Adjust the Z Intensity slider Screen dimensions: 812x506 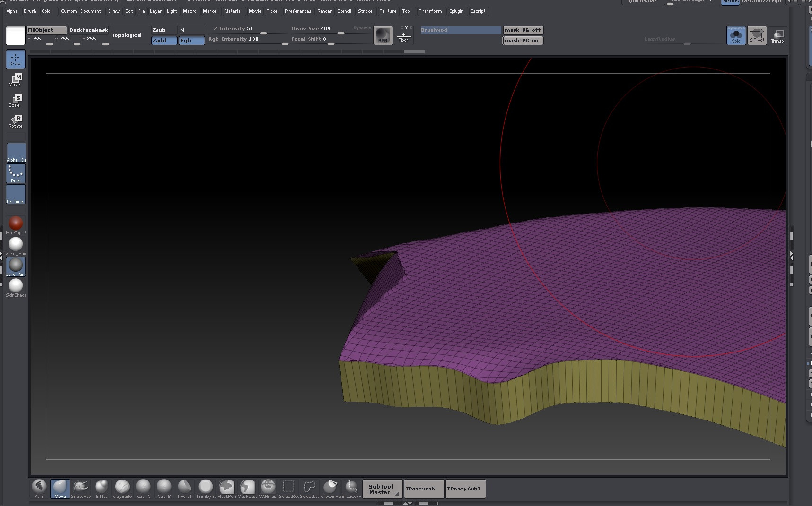(246, 30)
